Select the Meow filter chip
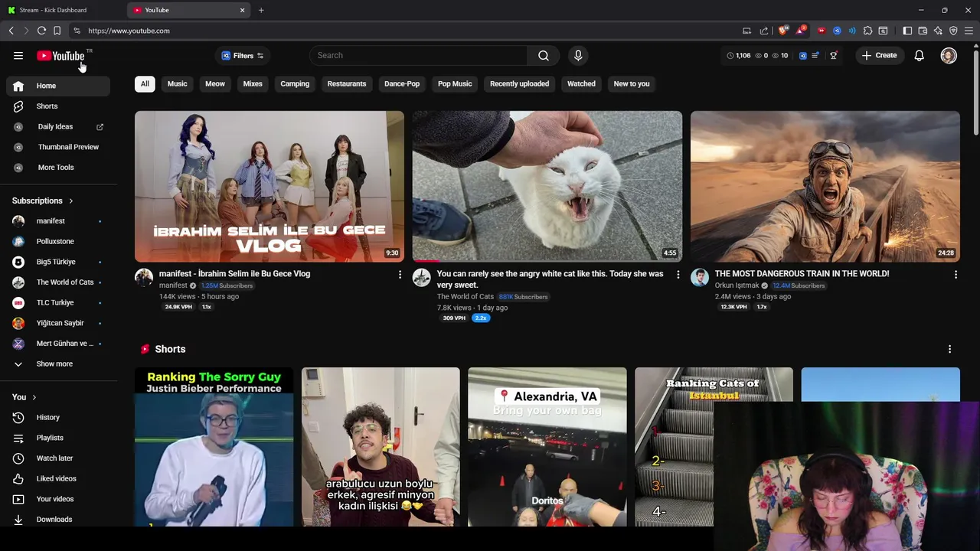 tap(215, 84)
